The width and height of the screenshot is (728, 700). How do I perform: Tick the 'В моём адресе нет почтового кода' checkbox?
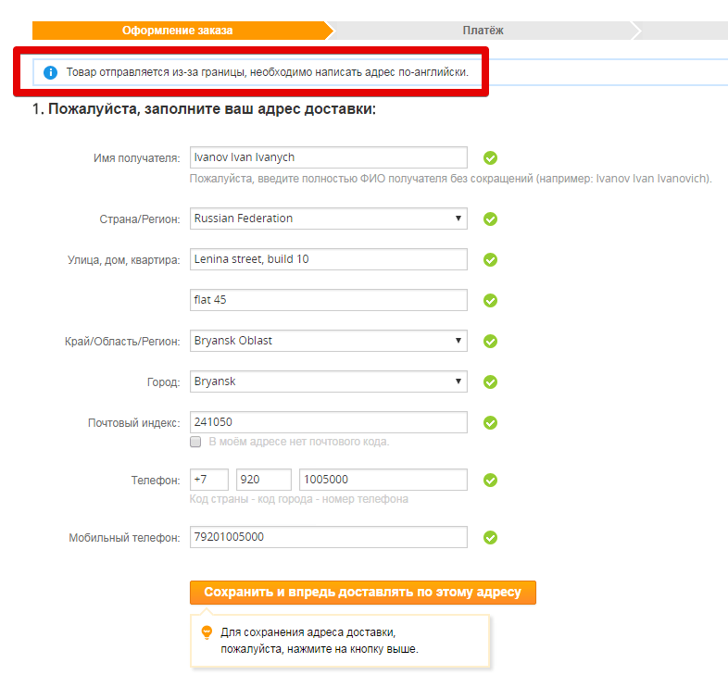195,442
